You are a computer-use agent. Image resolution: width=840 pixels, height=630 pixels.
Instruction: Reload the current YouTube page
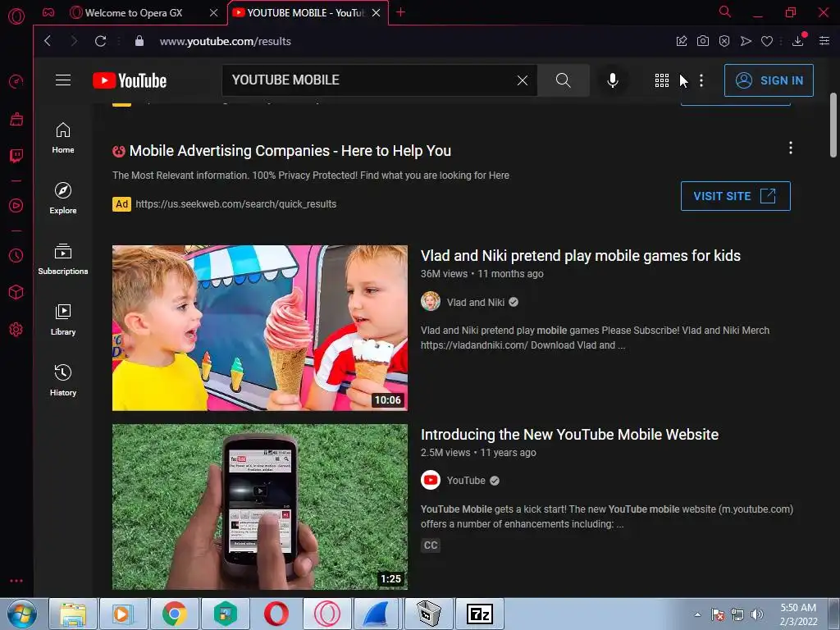point(100,41)
